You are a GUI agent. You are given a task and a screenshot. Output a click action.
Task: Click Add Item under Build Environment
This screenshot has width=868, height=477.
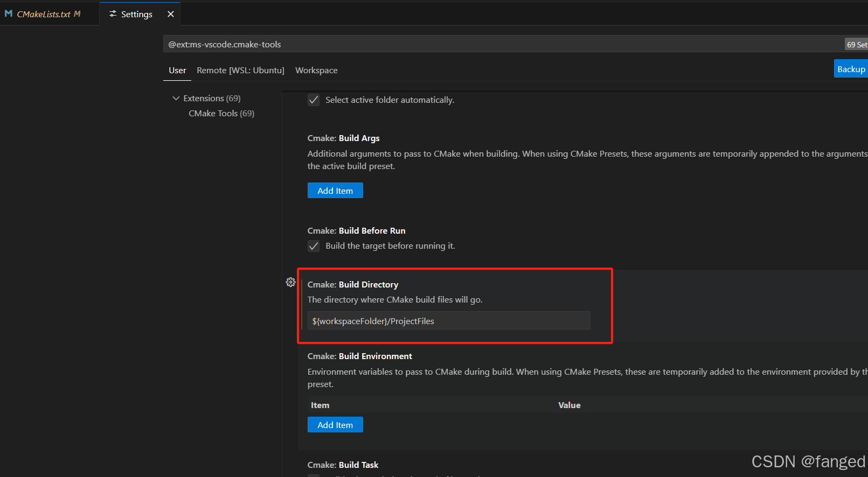pos(335,425)
